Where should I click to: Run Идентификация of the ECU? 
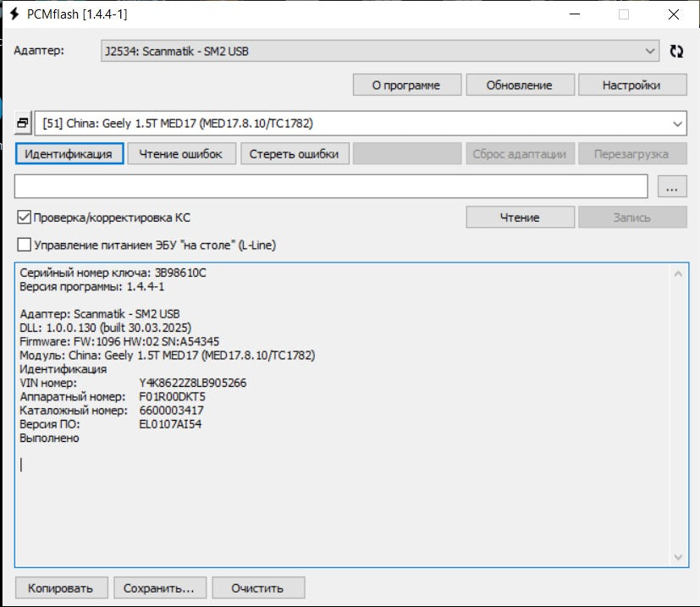pyautogui.click(x=69, y=153)
